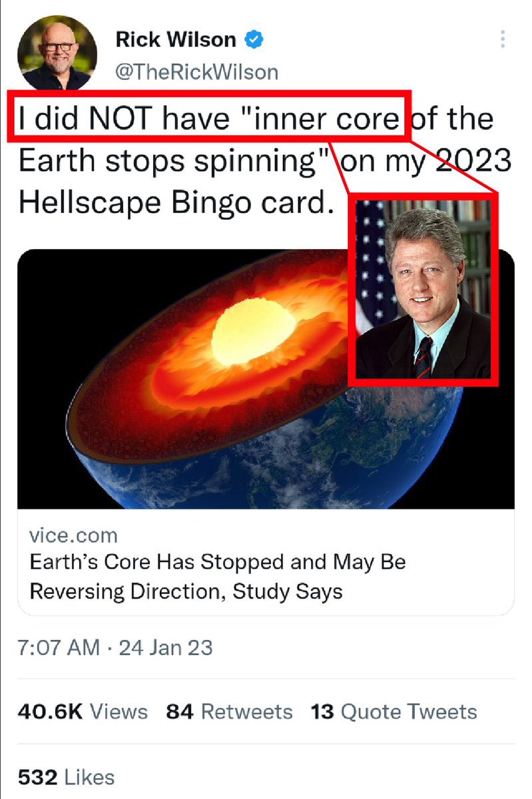Screen dimensions: 532x799
Task: Click the 24 Jan 23 date
Action: click(165, 647)
